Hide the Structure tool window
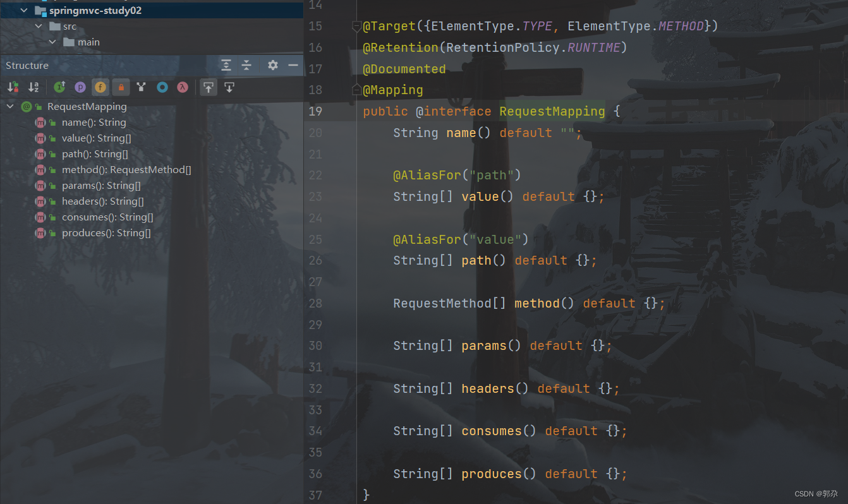Image resolution: width=848 pixels, height=504 pixels. [293, 65]
